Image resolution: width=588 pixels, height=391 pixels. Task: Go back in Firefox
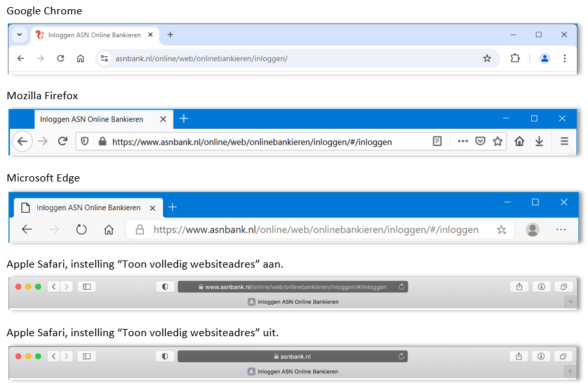22,142
